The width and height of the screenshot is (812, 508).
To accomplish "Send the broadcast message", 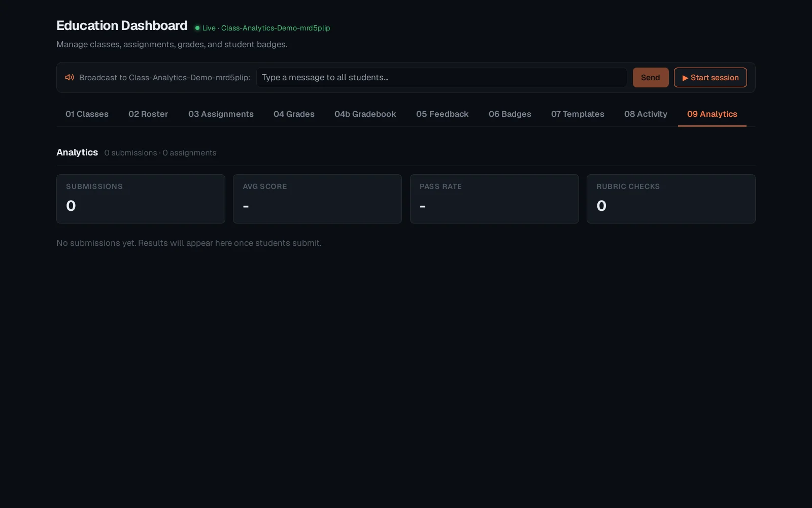I will (x=650, y=77).
